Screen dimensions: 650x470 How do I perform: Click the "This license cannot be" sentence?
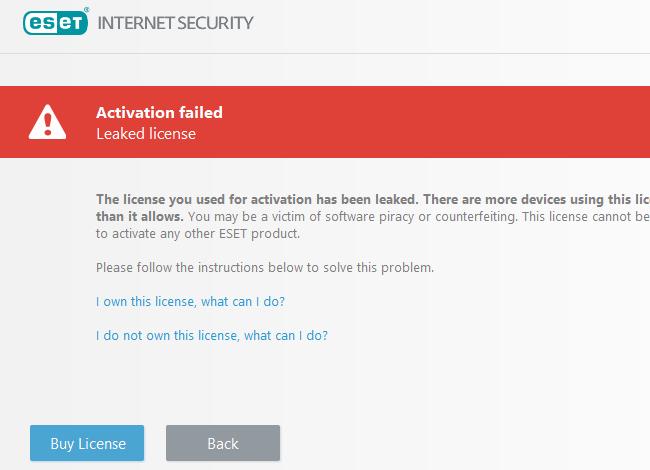(586, 217)
